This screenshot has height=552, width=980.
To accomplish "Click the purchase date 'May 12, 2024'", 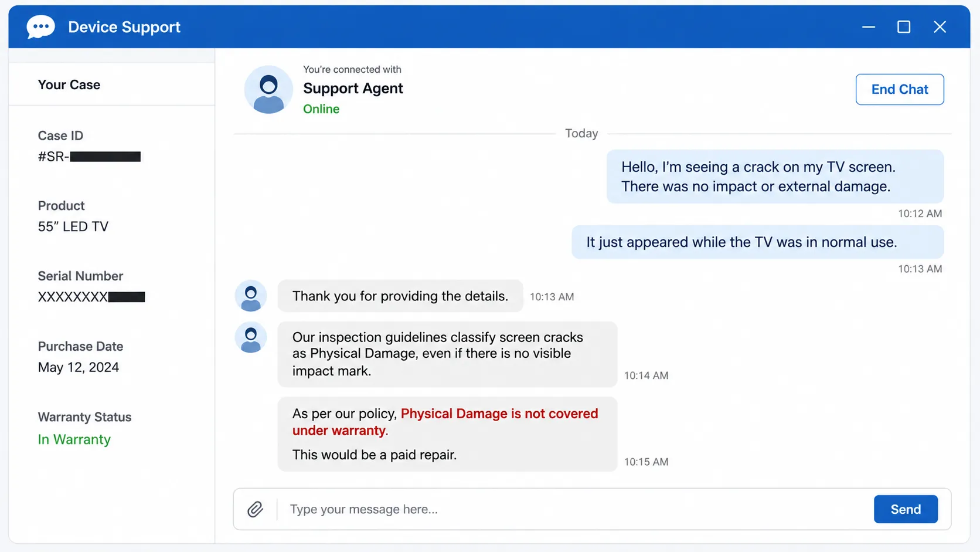I will [79, 367].
